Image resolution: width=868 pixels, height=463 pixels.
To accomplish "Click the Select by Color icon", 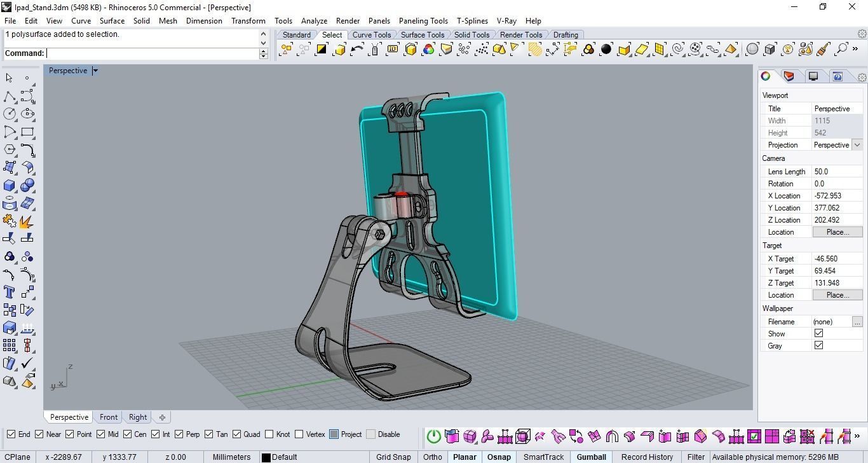I will [428, 49].
